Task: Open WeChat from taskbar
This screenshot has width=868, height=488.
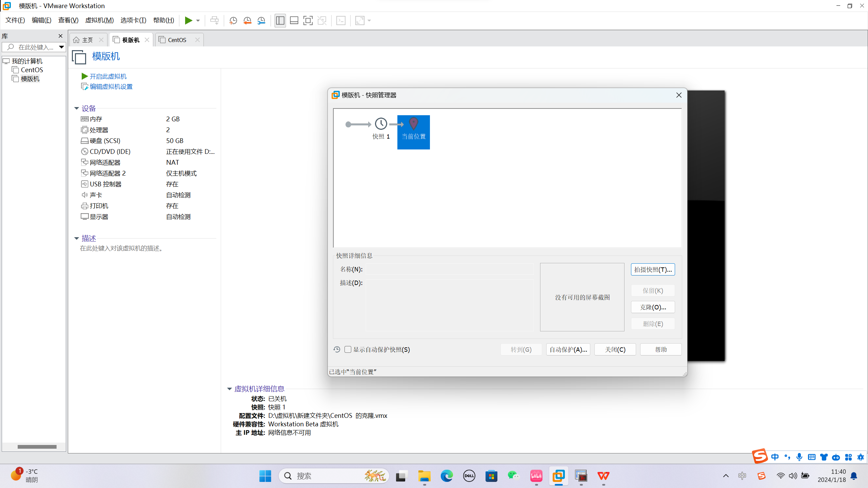Action: (514, 476)
